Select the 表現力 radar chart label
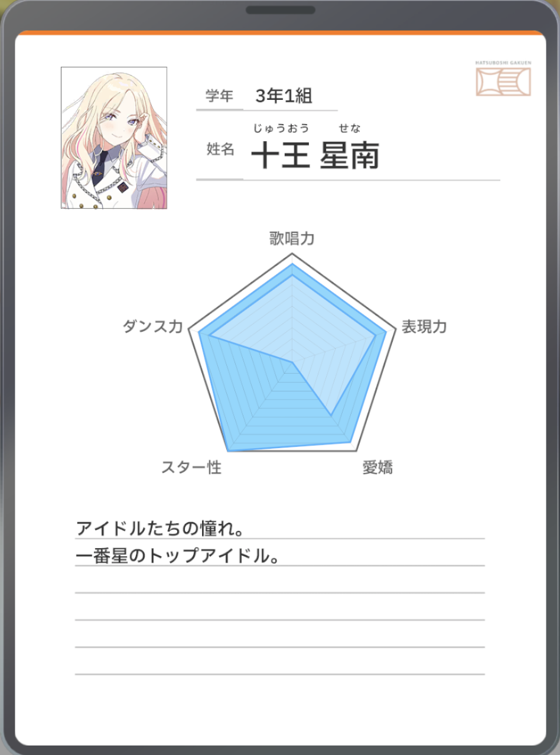 coord(424,327)
